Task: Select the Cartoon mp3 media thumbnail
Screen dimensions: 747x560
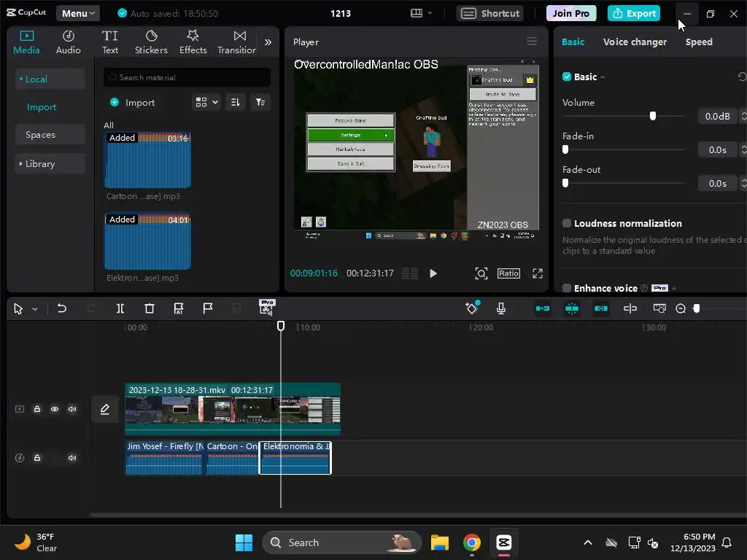Action: pyautogui.click(x=147, y=160)
